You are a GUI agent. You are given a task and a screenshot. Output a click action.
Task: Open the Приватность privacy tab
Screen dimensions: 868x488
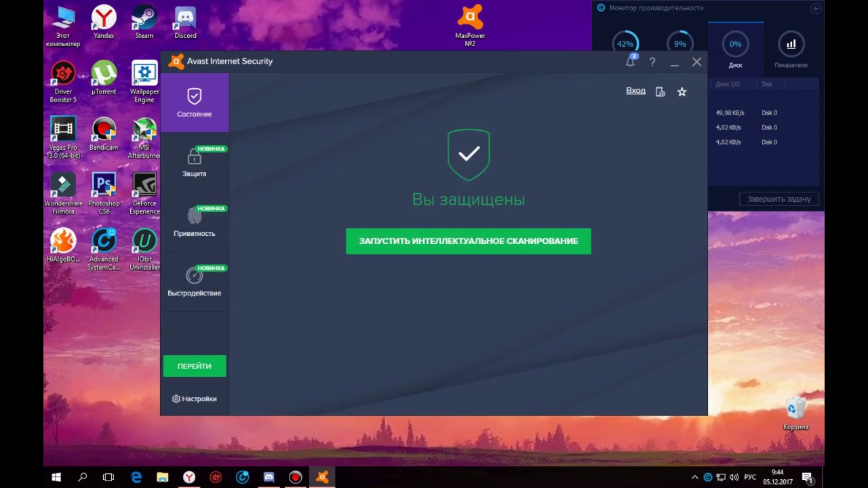coord(195,222)
